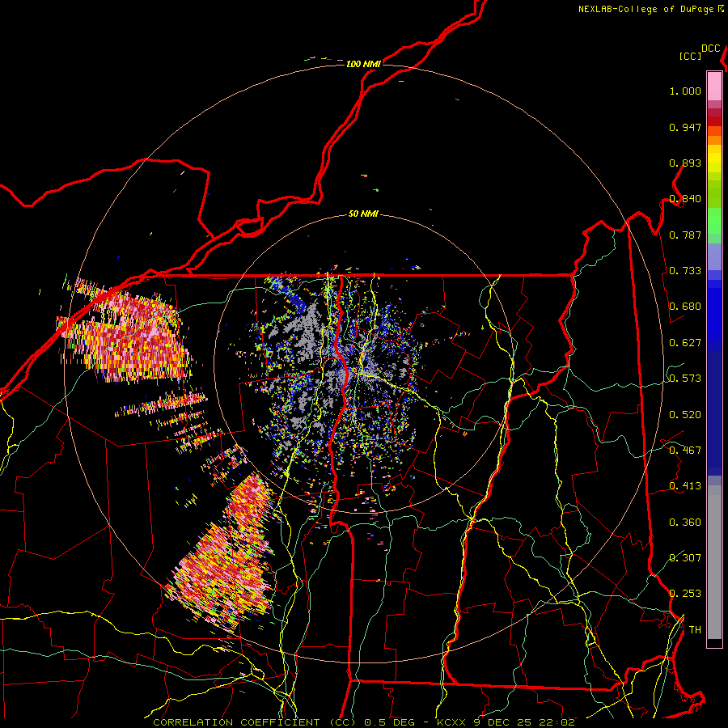Viewport: 728px width, 728px height.
Task: Click the pink top segment of color scale
Action: pos(714,86)
